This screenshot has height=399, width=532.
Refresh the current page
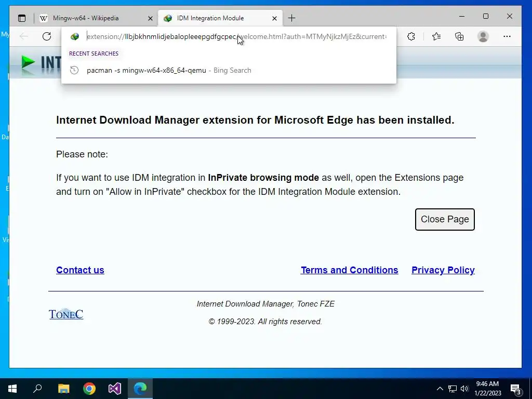pyautogui.click(x=47, y=36)
